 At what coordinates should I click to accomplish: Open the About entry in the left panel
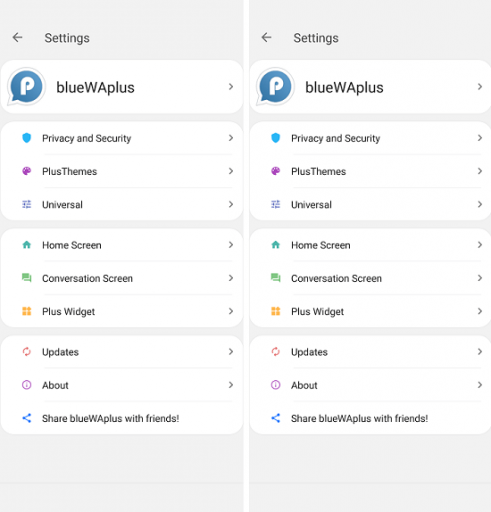[122, 385]
